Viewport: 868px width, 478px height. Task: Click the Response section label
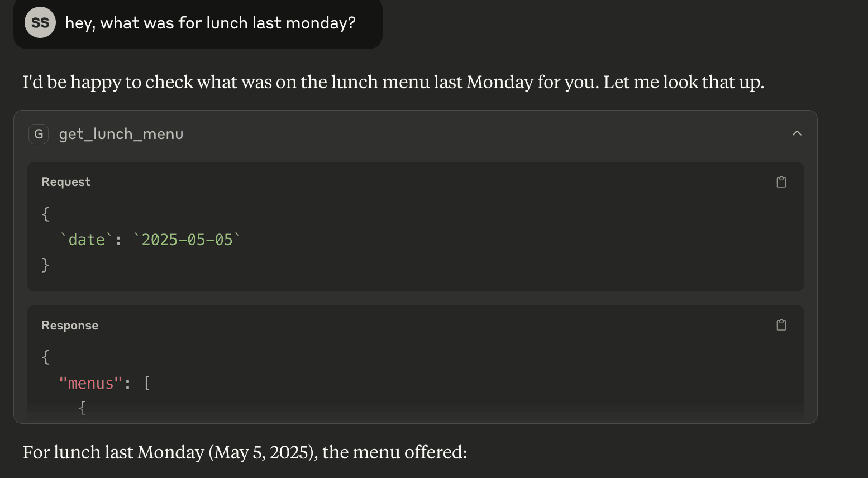coord(70,326)
